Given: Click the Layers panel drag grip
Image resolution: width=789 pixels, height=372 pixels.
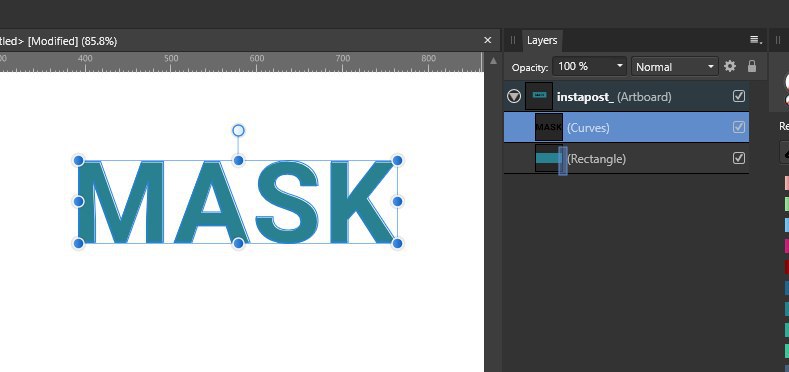Looking at the screenshot, I should coord(513,40).
